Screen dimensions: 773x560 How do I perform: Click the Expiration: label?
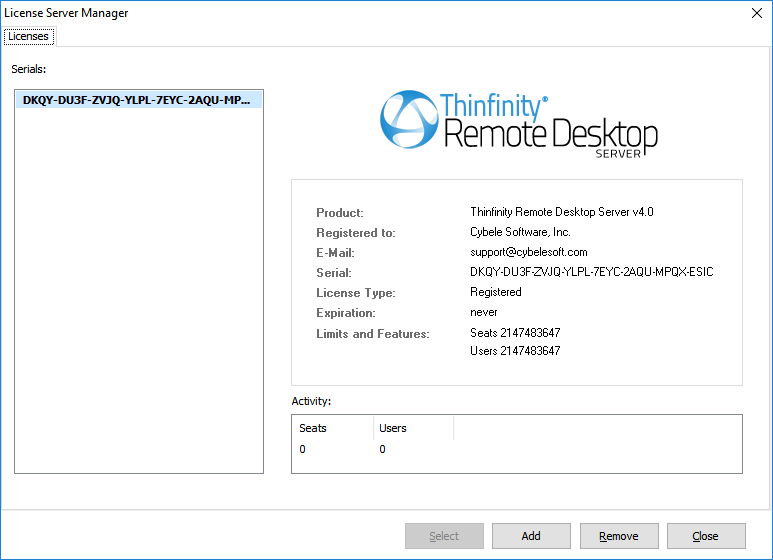pos(346,313)
